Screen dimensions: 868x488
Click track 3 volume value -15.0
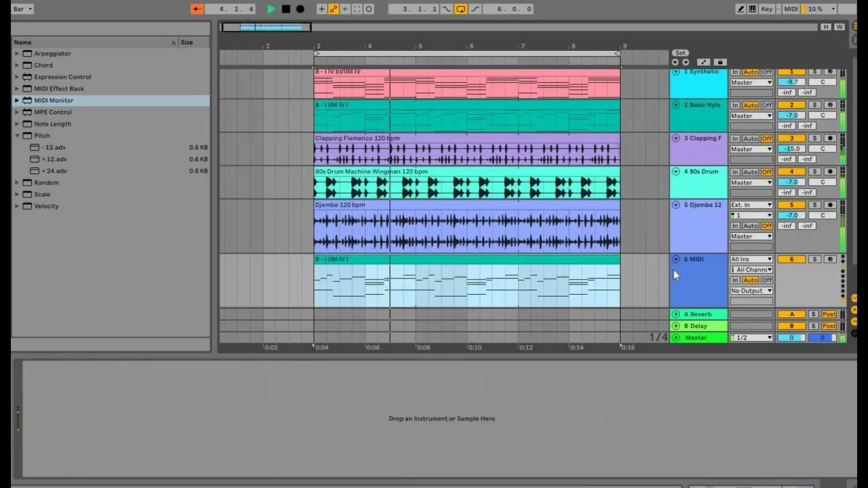click(791, 148)
